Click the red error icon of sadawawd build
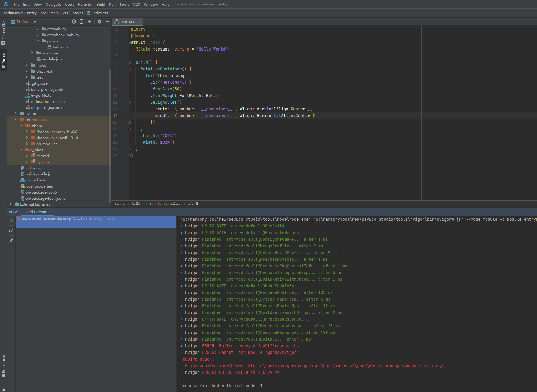The width and height of the screenshot is (537, 392). 19,219
